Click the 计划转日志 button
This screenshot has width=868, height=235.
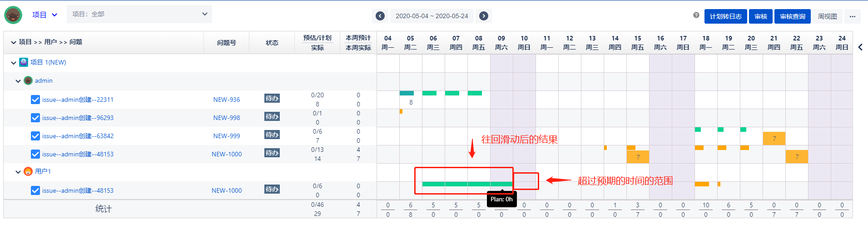[725, 16]
